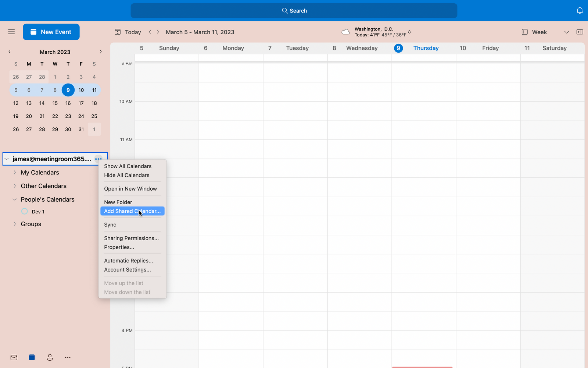Select March 15 in the mini calendar
The image size is (588, 368).
55,103
